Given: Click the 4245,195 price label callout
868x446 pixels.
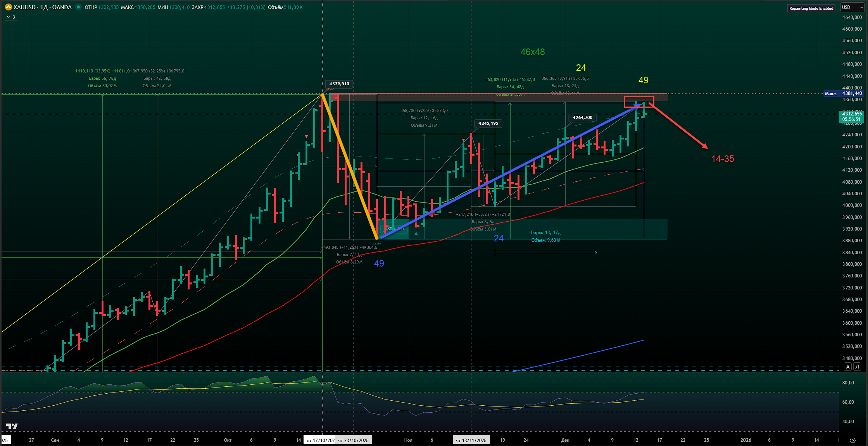Looking at the screenshot, I should [488, 123].
